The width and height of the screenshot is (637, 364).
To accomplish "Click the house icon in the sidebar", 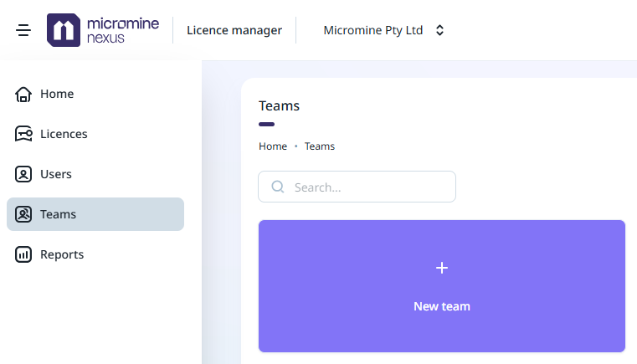I will [23, 94].
